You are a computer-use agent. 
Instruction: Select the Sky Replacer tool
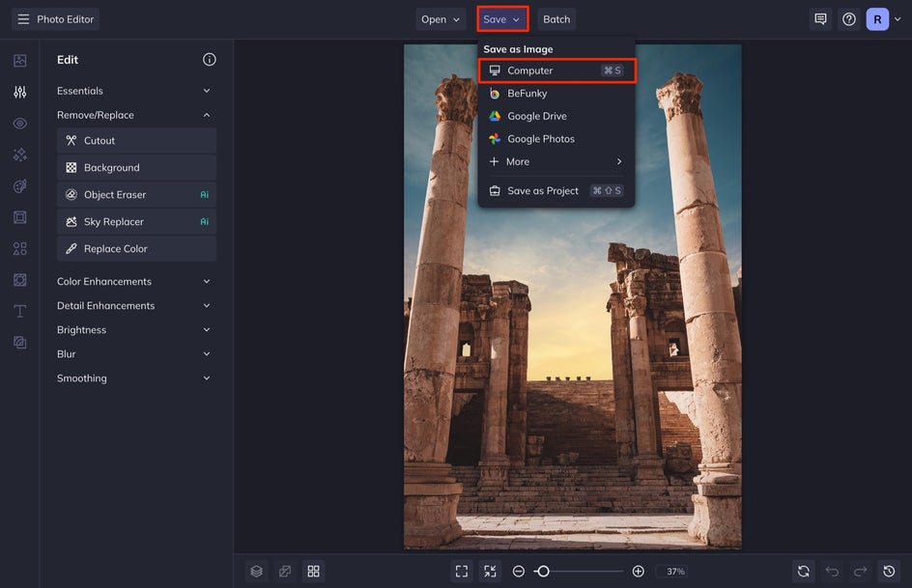pyautogui.click(x=136, y=221)
